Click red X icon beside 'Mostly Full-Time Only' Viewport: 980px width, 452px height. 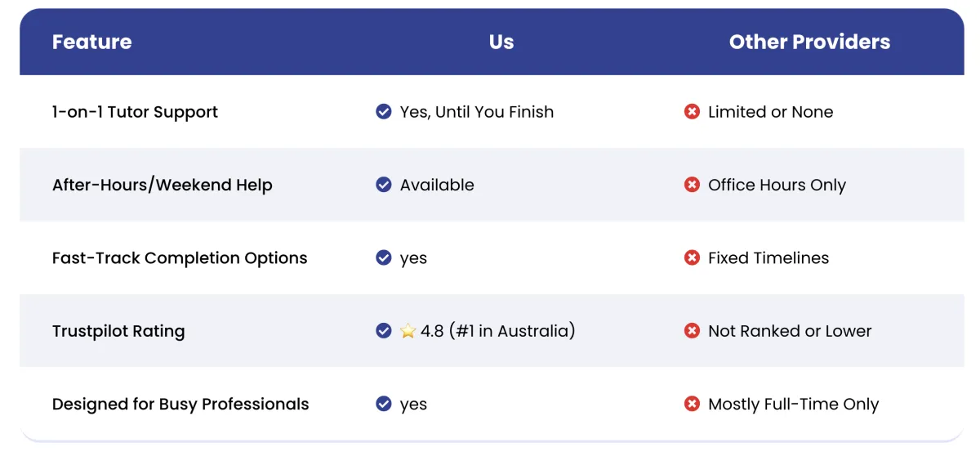click(692, 404)
